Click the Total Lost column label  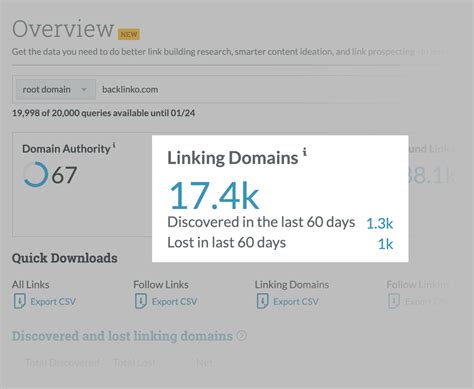coord(134,362)
